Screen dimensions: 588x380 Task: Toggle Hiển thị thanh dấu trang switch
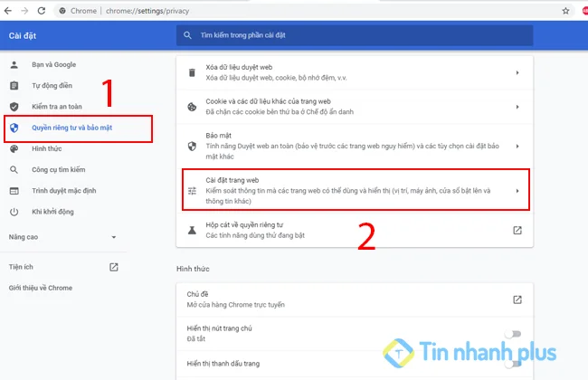point(513,364)
